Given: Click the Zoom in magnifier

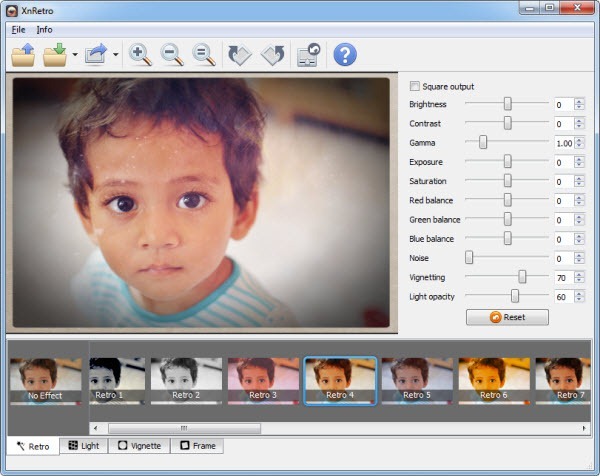Looking at the screenshot, I should [x=141, y=55].
